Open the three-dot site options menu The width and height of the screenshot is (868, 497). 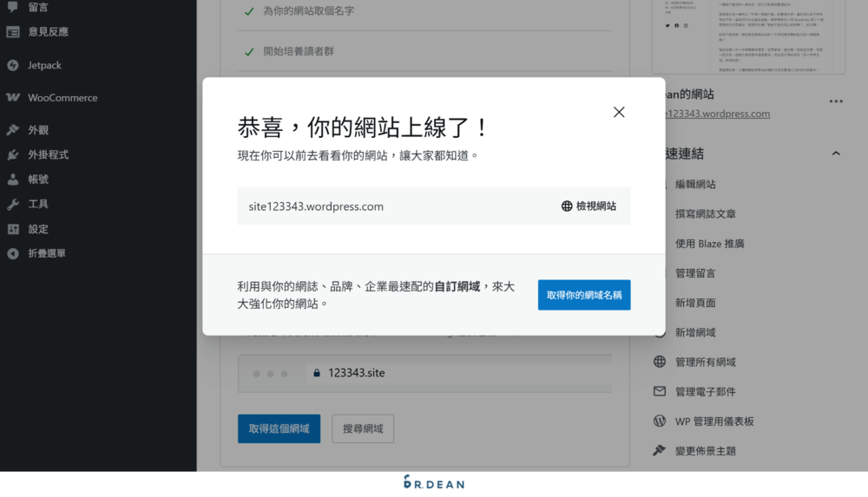click(836, 101)
